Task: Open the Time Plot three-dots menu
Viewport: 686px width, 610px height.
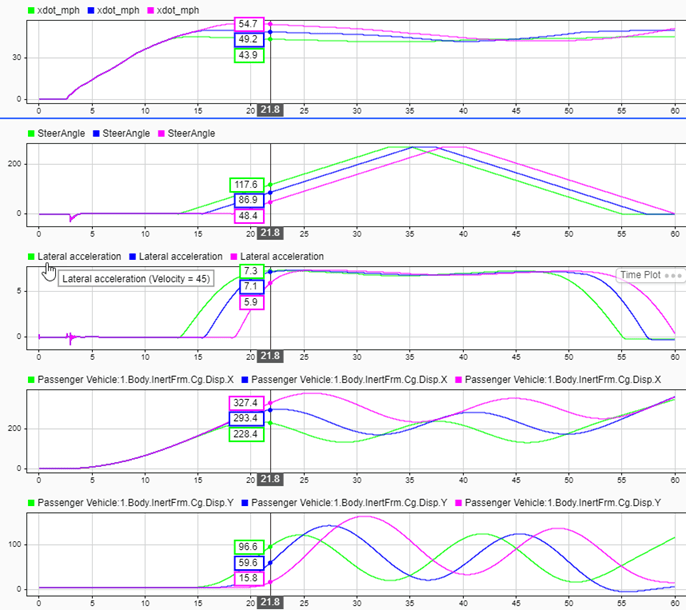Action: click(x=672, y=274)
